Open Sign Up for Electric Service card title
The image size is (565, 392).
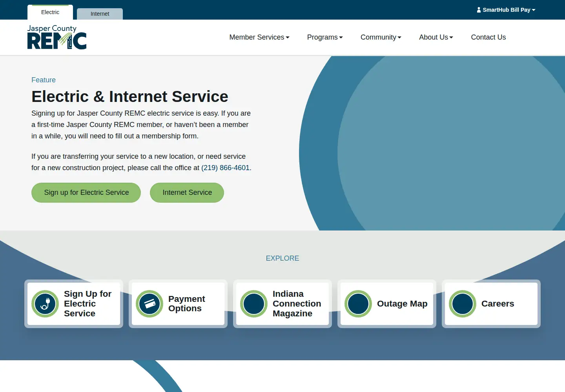[x=88, y=304]
